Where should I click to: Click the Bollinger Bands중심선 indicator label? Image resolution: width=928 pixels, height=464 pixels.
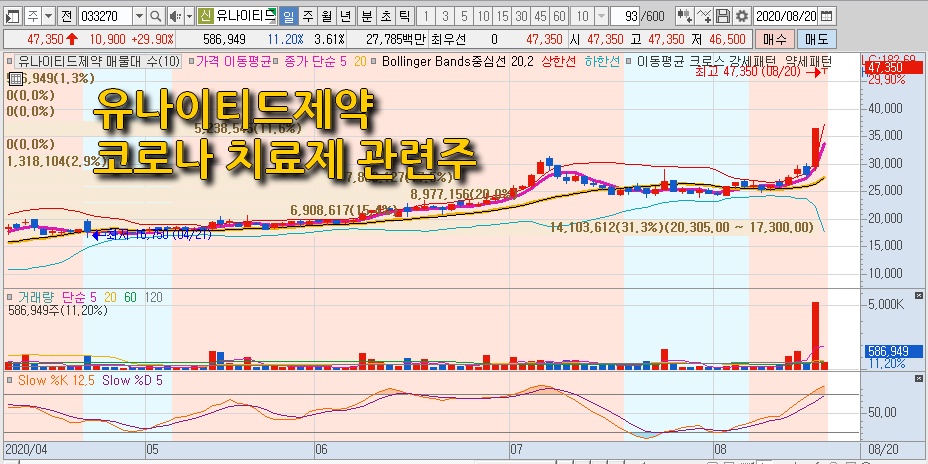444,60
